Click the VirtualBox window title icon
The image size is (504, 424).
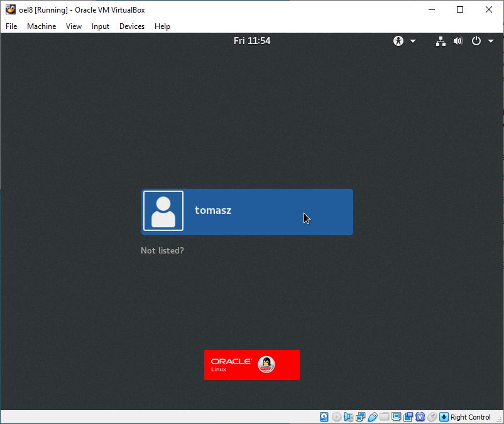10,9
